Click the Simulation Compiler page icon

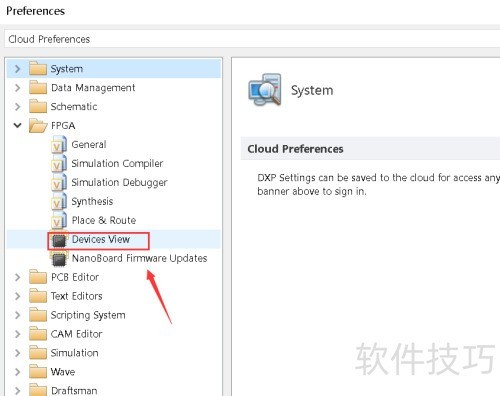tap(59, 164)
